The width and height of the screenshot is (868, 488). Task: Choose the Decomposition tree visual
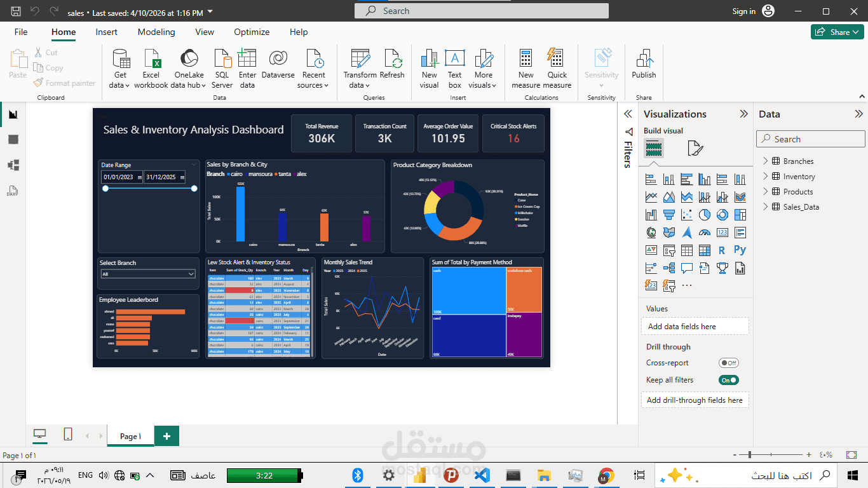coord(668,268)
